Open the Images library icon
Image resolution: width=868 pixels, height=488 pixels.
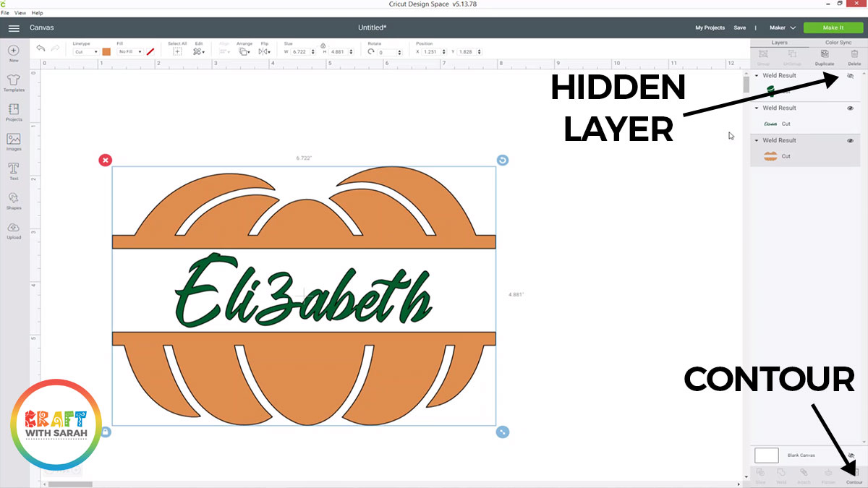[x=14, y=142]
